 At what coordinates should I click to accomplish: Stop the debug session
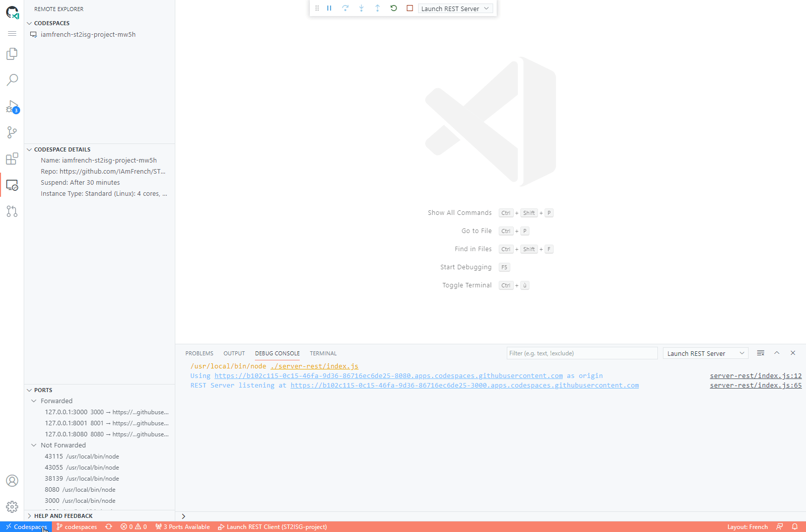[410, 8]
